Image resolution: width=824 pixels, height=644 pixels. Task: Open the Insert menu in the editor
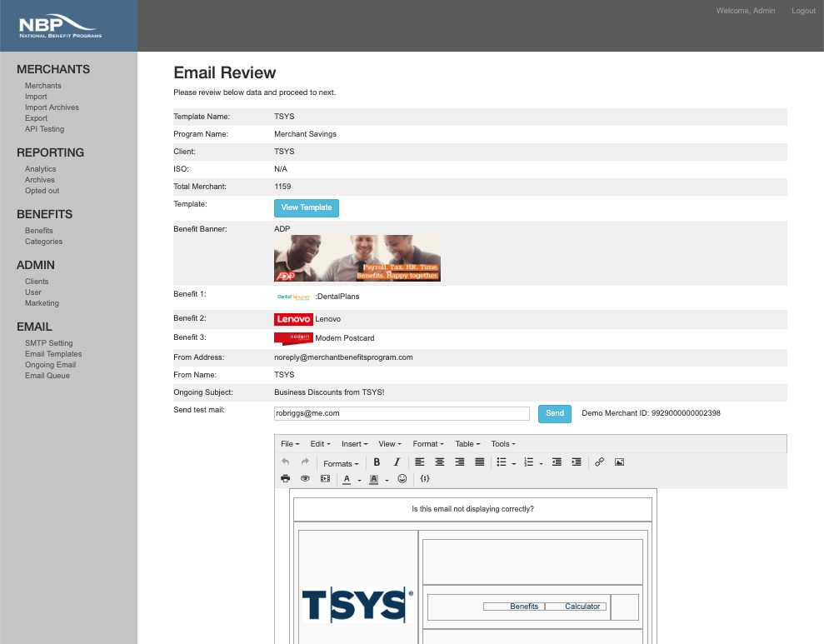(x=354, y=444)
